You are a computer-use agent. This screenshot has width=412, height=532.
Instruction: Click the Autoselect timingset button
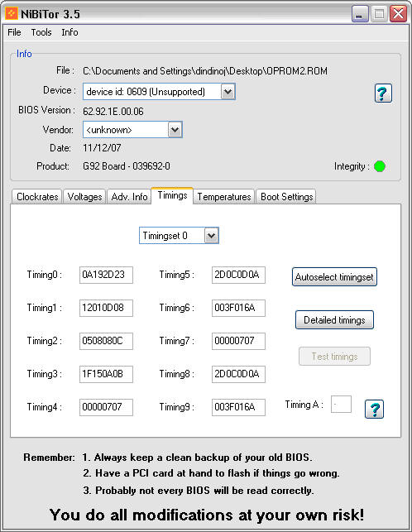[x=334, y=277]
